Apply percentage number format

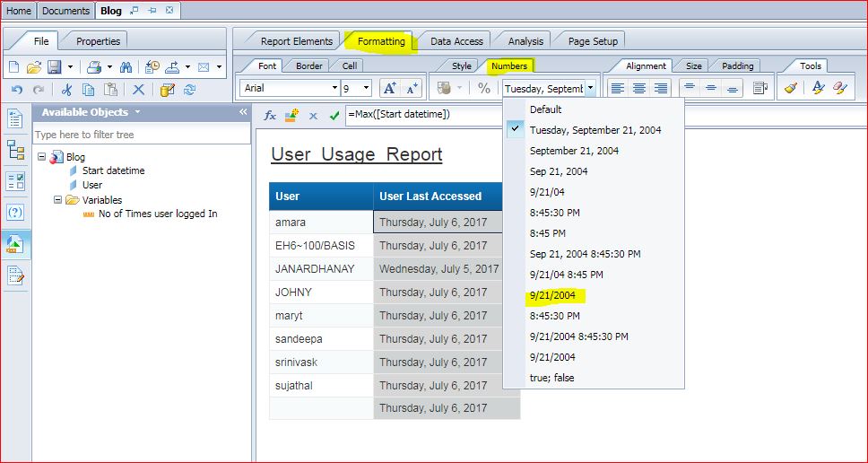[x=484, y=88]
